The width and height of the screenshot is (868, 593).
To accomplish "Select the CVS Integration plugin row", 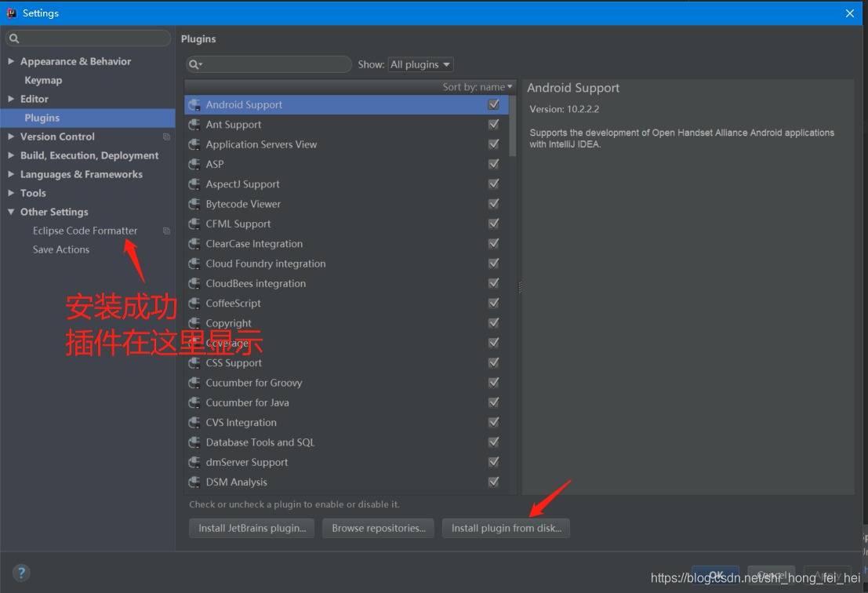I will tap(346, 423).
